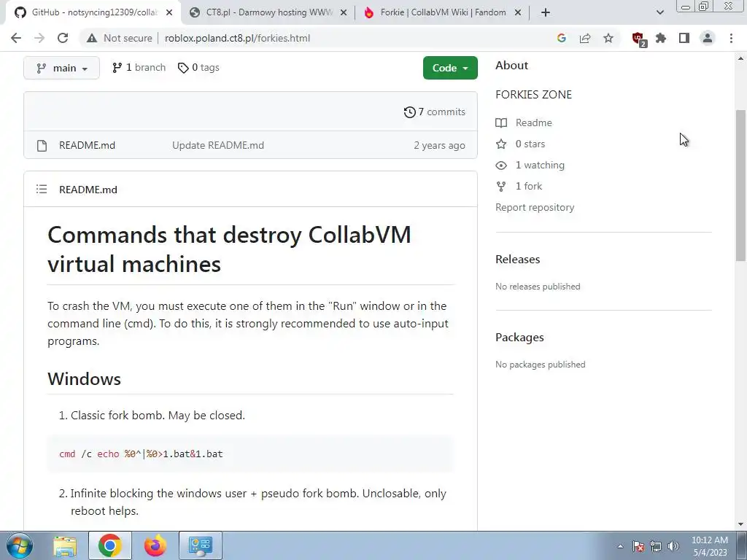
Task: Open the Action Center flag icon
Action: pyautogui.click(x=638, y=546)
